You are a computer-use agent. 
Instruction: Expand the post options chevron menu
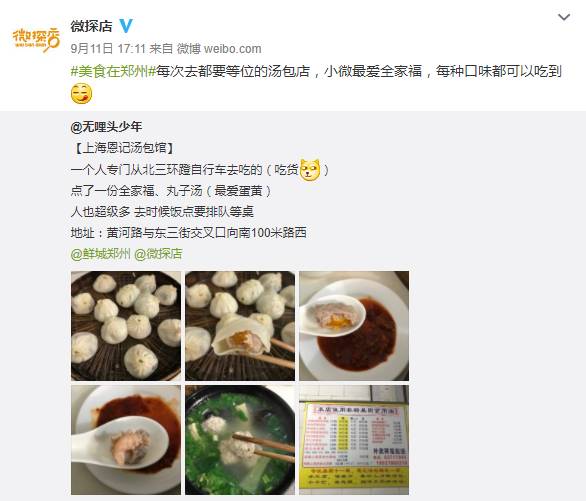564,17
